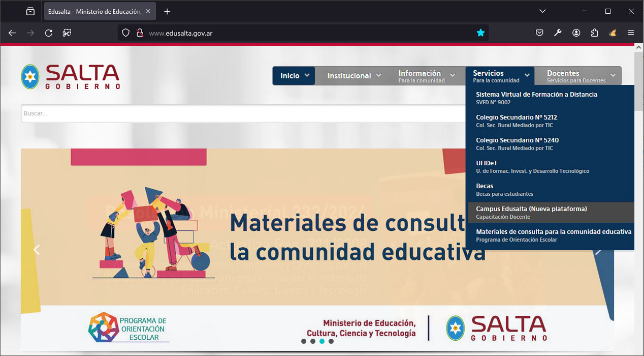
Task: Open a new browser tab
Action: [167, 11]
